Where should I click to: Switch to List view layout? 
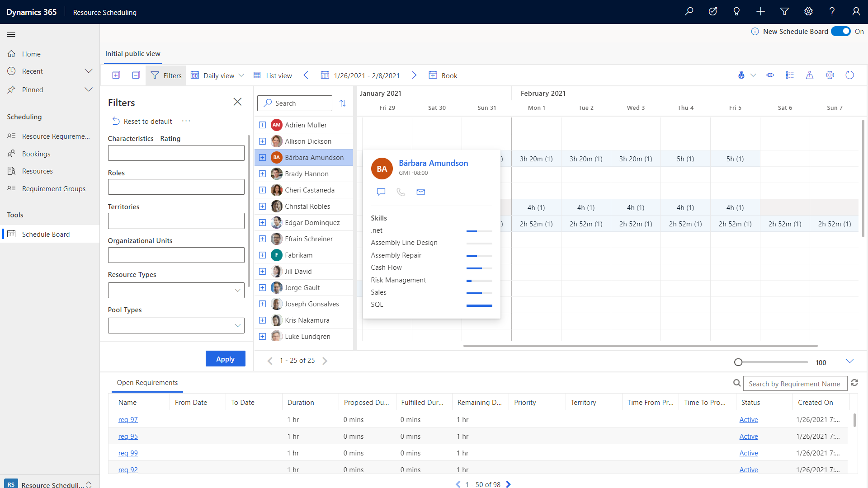click(x=273, y=75)
